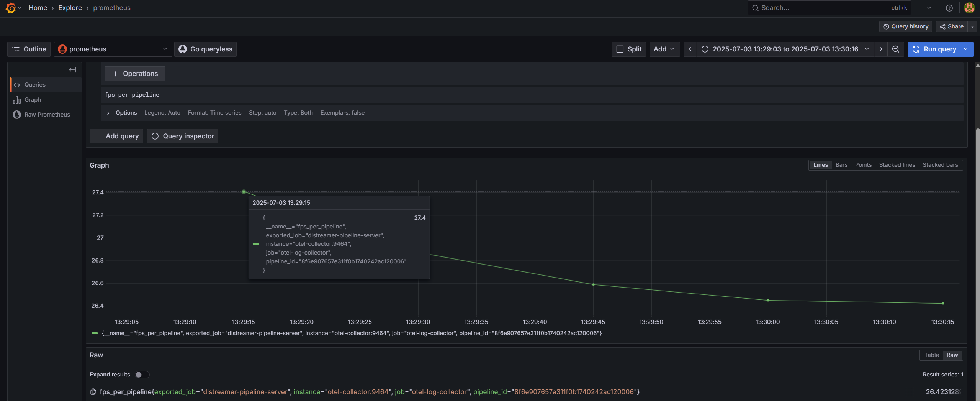This screenshot has width=980, height=401.
Task: Collapse the left sidebar with arrow
Action: (72, 70)
